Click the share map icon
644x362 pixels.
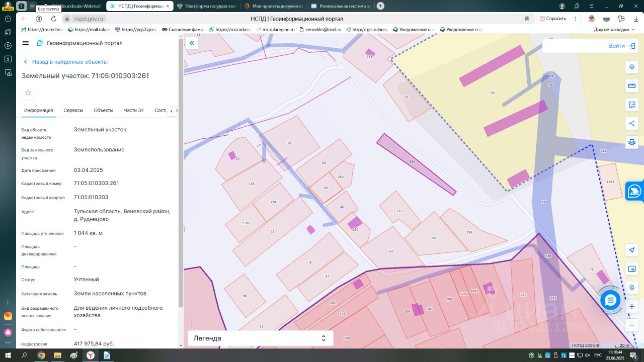(x=632, y=123)
